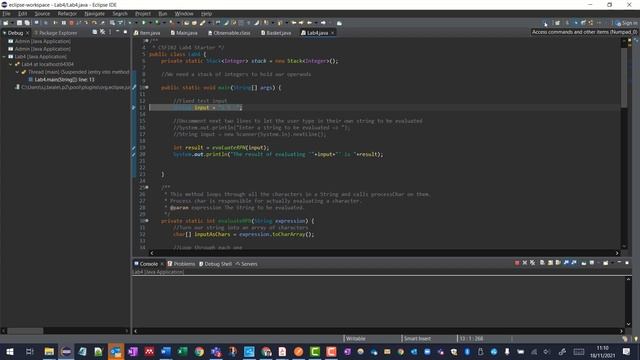
Task: Click the Open Perspective icon
Action: (557, 23)
